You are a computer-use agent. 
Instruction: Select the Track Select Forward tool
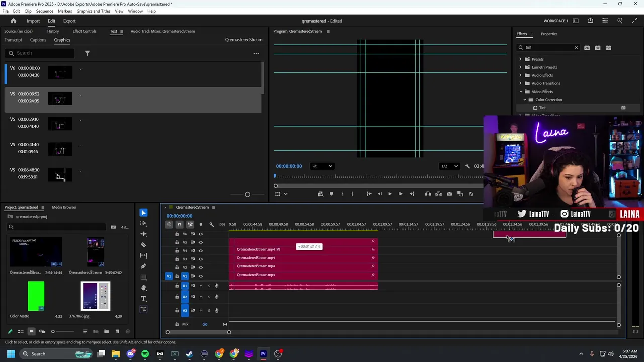click(x=143, y=223)
